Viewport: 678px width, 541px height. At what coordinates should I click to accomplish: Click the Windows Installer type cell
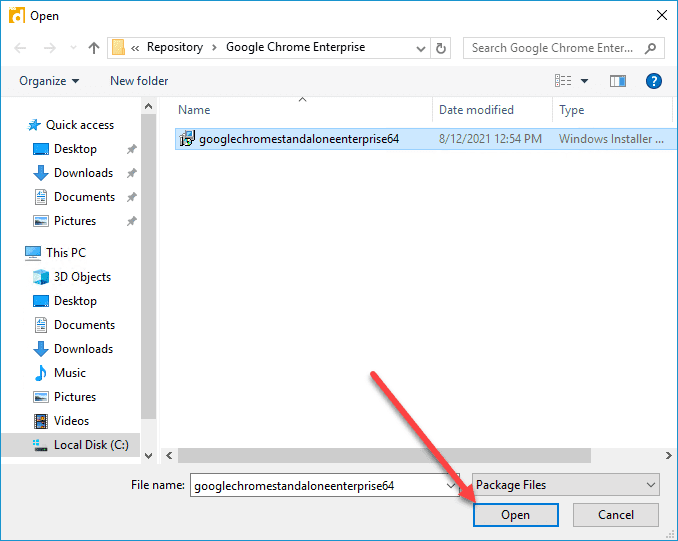tap(611, 139)
